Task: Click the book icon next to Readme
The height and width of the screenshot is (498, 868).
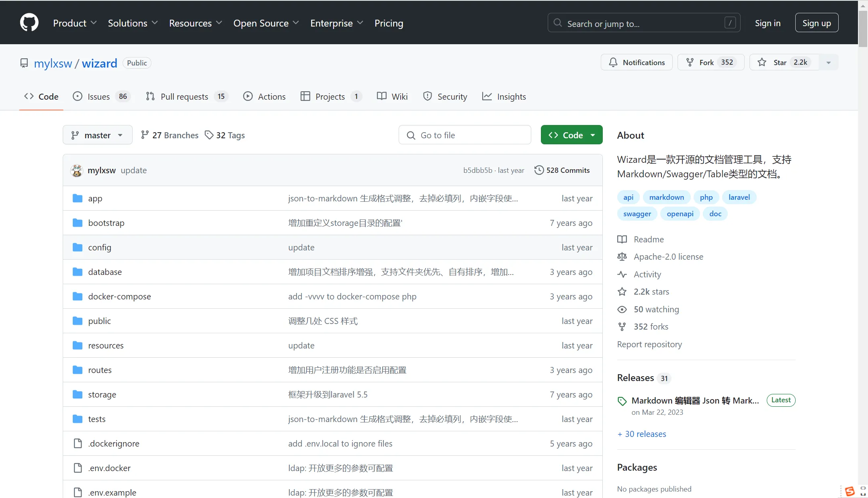Action: (x=622, y=239)
